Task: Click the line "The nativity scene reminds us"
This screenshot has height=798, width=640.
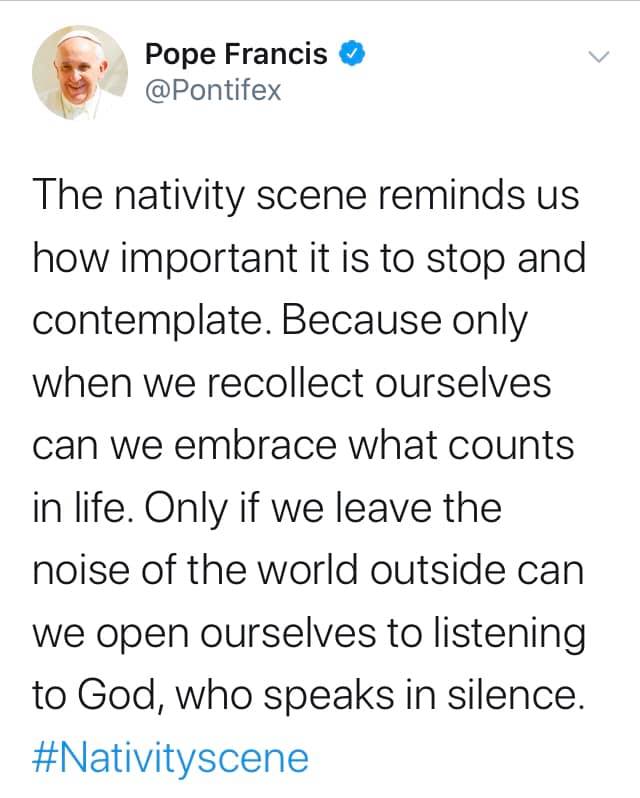Action: point(306,194)
